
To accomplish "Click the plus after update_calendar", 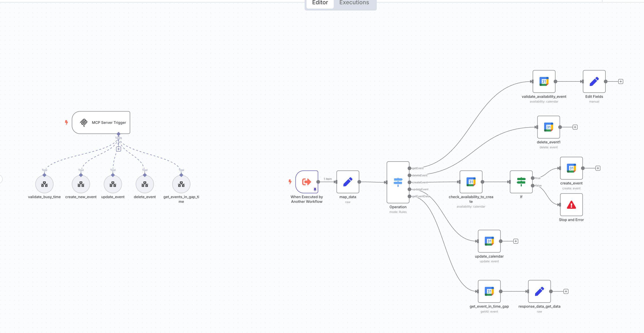I will tap(515, 241).
